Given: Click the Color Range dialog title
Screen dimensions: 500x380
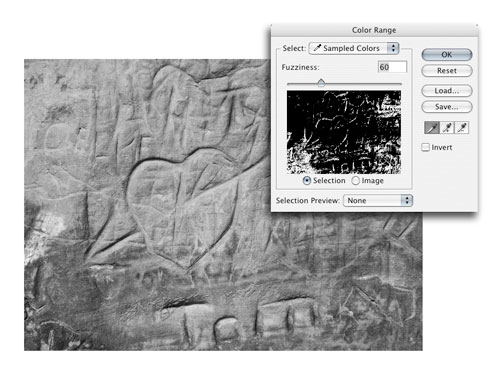Looking at the screenshot, I should pos(374,30).
